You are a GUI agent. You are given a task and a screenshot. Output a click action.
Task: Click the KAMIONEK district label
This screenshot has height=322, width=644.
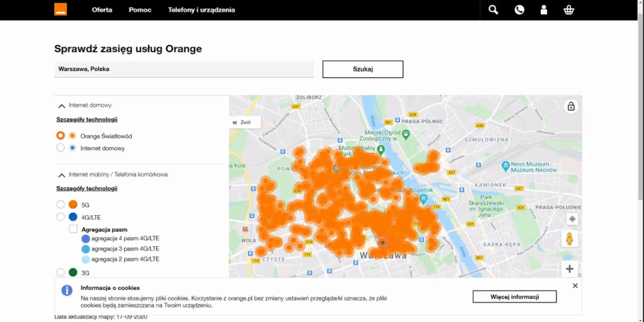point(490,185)
